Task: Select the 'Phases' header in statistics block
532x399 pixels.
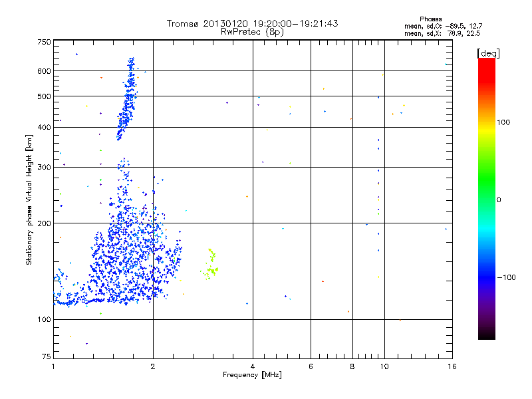Action: (x=430, y=19)
